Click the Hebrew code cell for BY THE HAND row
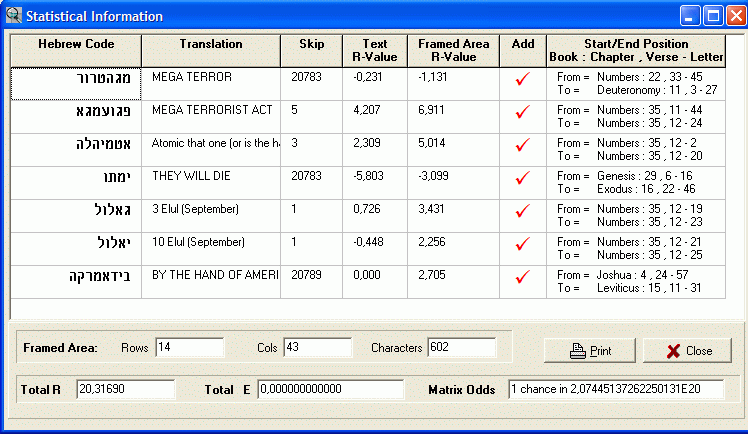The height and width of the screenshot is (434, 748). pos(76,281)
